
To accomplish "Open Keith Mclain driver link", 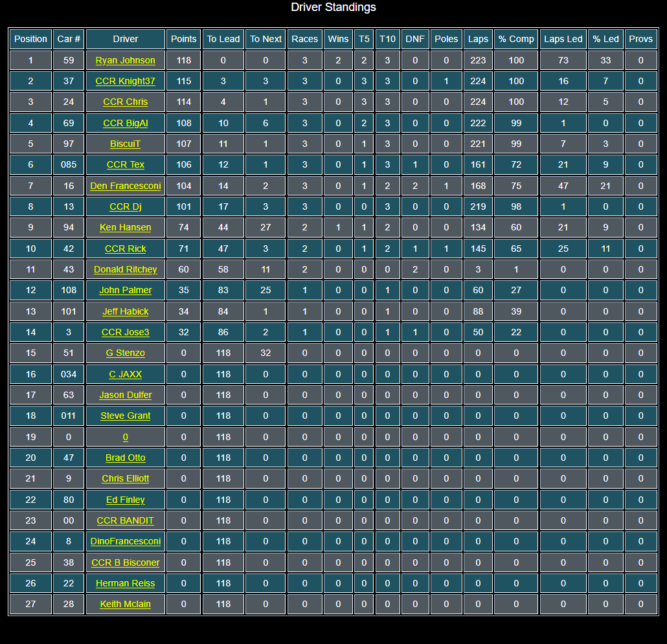I will coord(125,604).
